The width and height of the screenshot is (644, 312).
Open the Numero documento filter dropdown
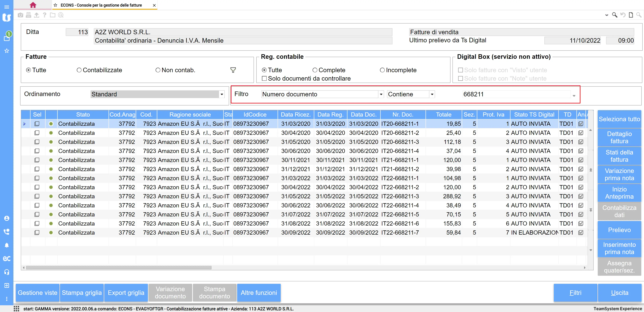pos(381,94)
